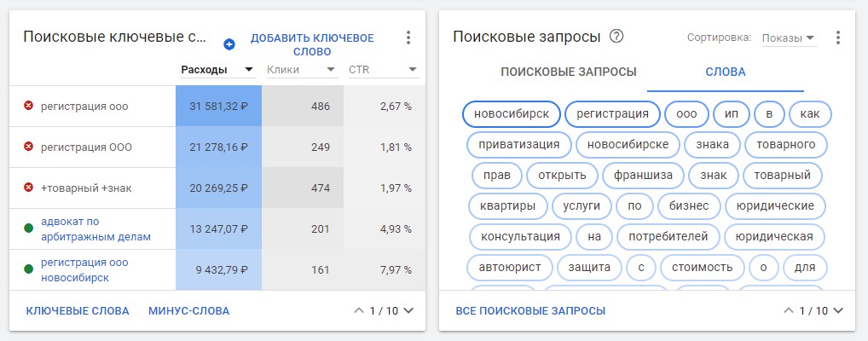Click red status icon beside +товарный +знак
868x341 pixels.
(28, 188)
